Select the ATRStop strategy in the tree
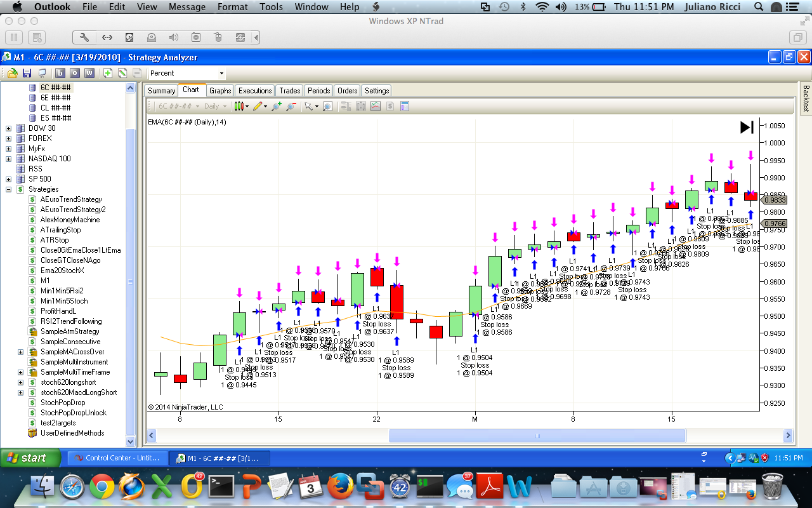 click(55, 240)
